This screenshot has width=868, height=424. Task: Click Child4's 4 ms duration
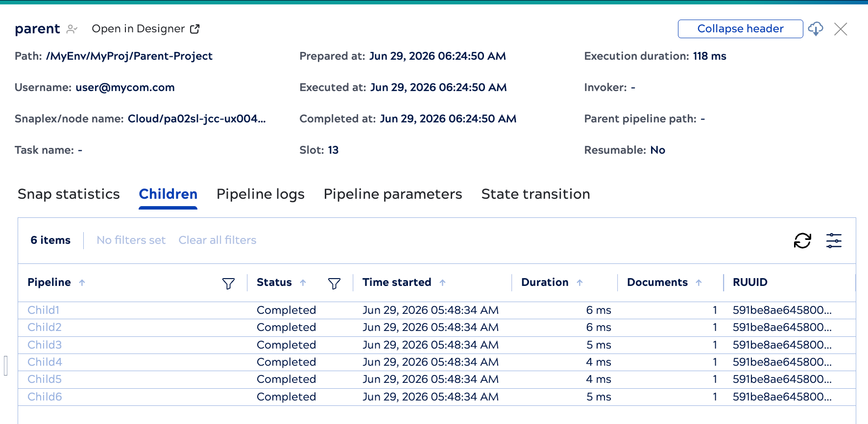tap(599, 362)
